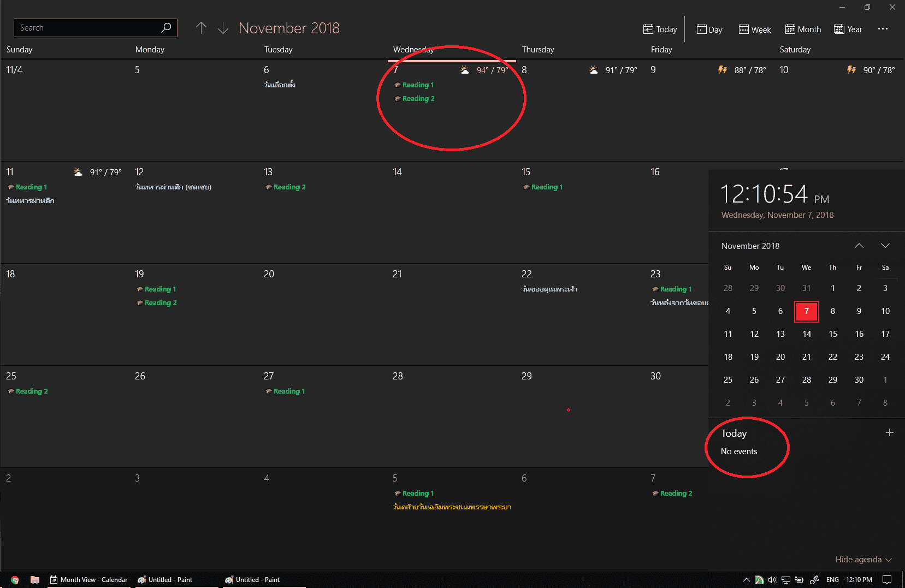This screenshot has height=588, width=905.
Task: Click into the Search field
Action: (x=87, y=28)
